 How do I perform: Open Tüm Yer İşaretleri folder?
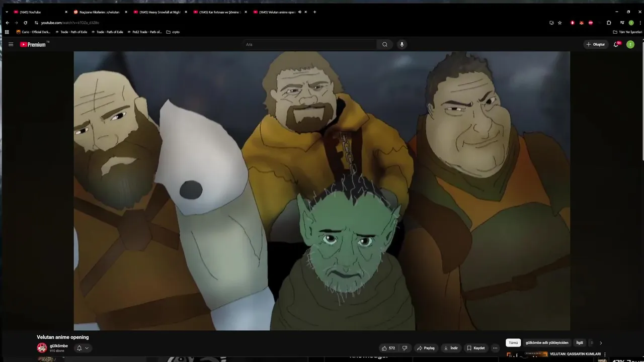pos(627,32)
